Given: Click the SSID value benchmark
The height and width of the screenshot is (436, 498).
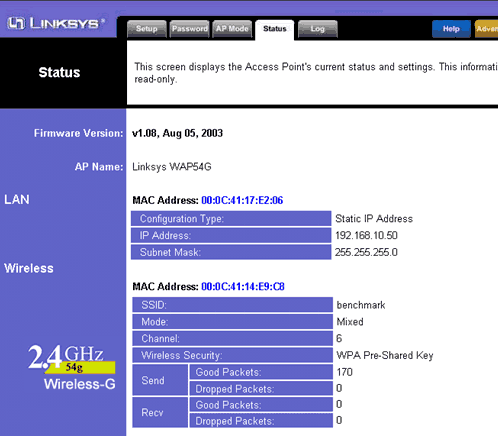Looking at the screenshot, I should [361, 305].
